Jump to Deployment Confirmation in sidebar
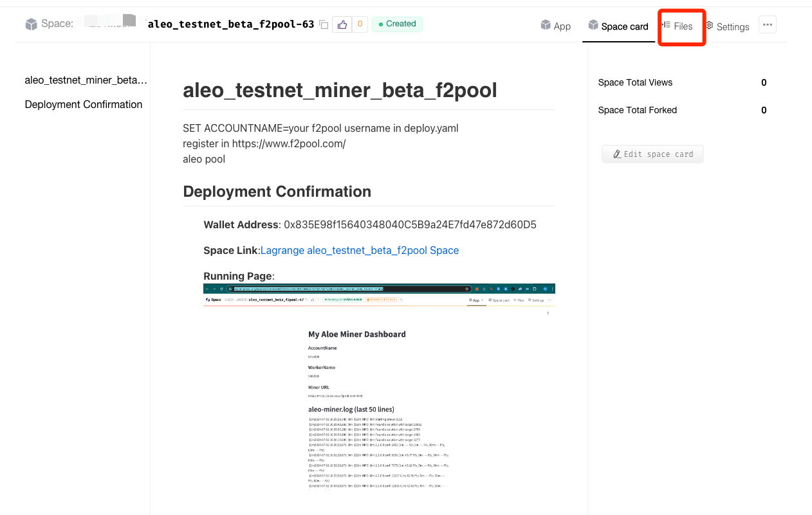Viewport: 812px width, 515px height. 84,104
